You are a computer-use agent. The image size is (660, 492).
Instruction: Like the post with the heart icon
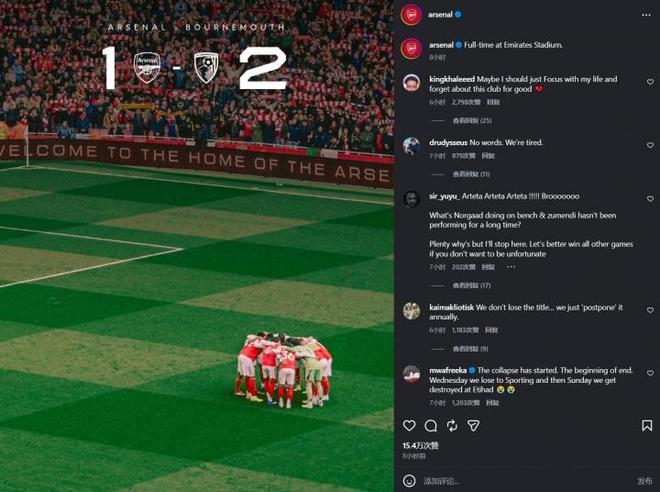click(x=409, y=426)
